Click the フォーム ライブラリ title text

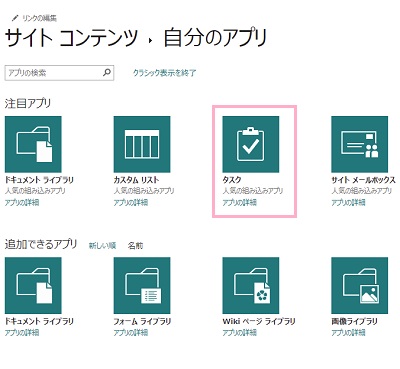[x=142, y=321]
